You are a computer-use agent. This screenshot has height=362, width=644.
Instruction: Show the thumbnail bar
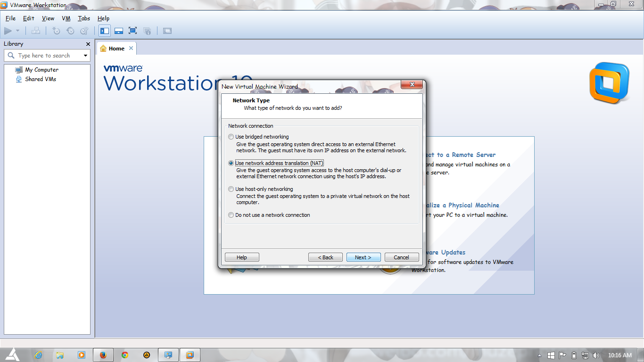coord(118,30)
